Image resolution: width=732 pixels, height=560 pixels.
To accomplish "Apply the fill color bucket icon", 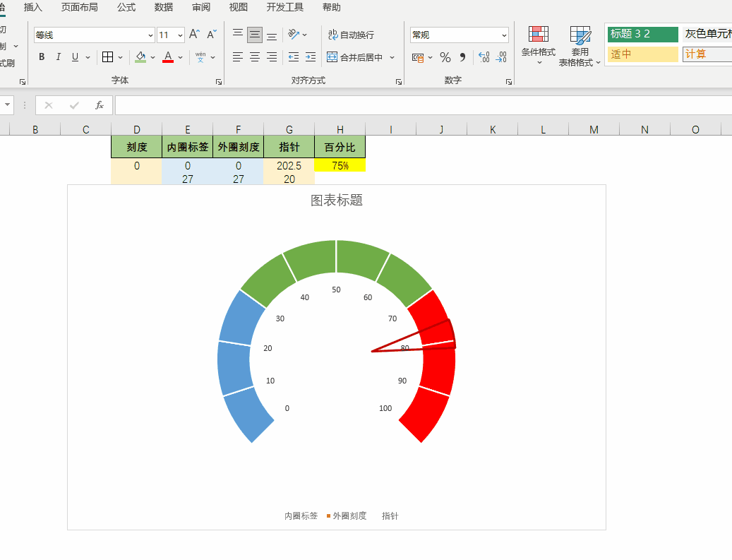I will coord(140,57).
